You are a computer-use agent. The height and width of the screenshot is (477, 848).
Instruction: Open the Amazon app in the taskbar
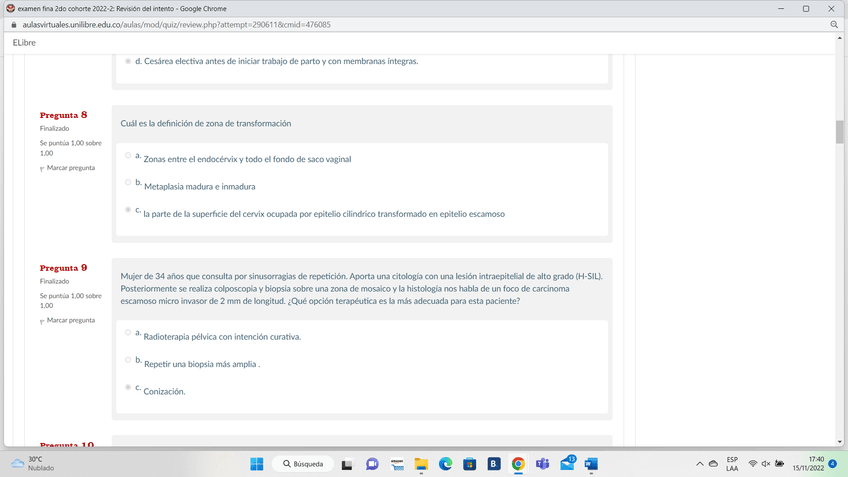397,464
